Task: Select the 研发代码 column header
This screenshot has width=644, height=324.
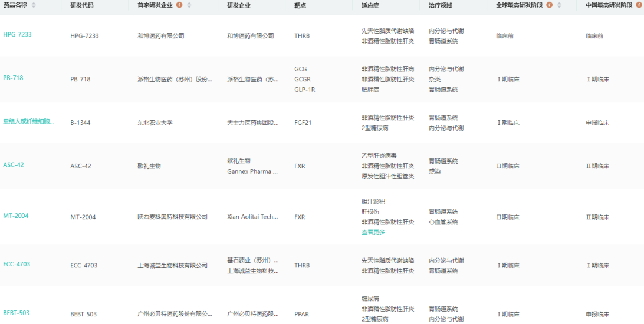Action: pos(82,5)
